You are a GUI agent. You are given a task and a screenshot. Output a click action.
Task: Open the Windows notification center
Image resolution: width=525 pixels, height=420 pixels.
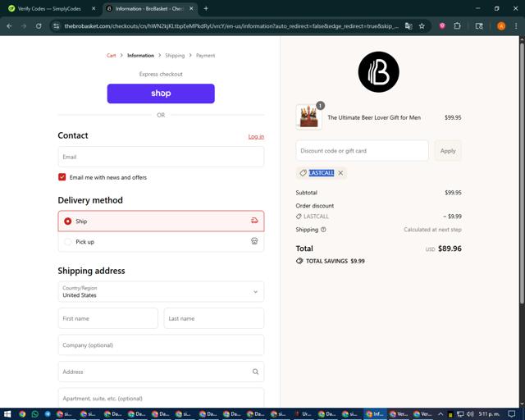click(x=511, y=414)
